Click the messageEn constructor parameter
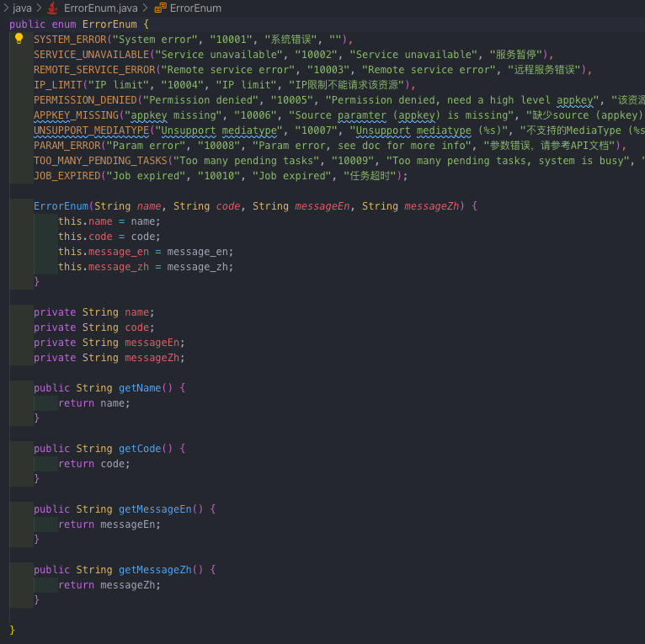 pyautogui.click(x=322, y=206)
